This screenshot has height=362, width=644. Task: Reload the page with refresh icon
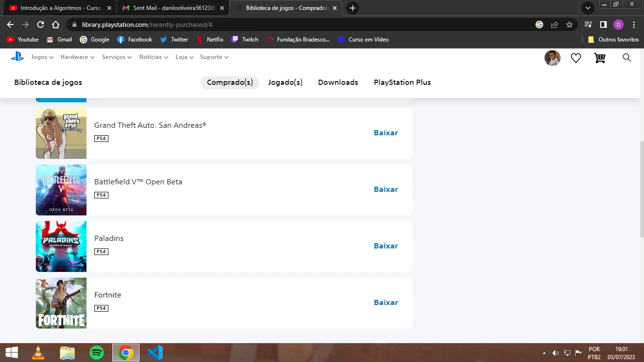pos(41,25)
